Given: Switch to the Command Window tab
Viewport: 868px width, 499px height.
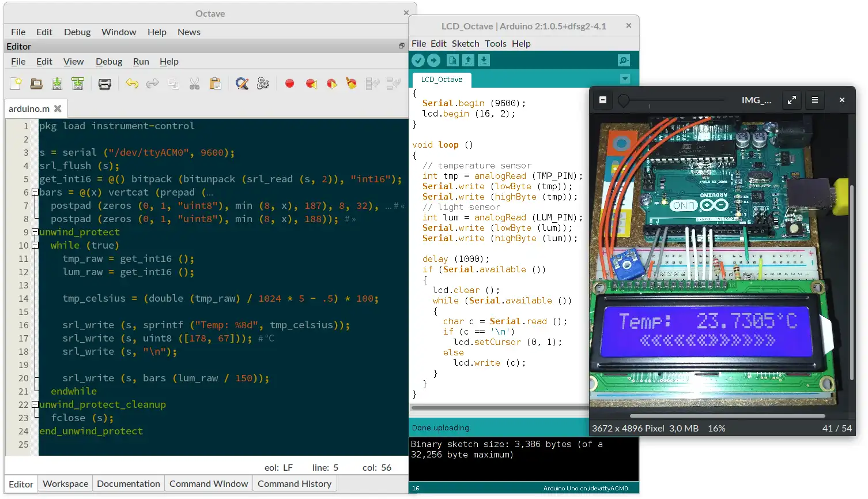Looking at the screenshot, I should tap(209, 484).
